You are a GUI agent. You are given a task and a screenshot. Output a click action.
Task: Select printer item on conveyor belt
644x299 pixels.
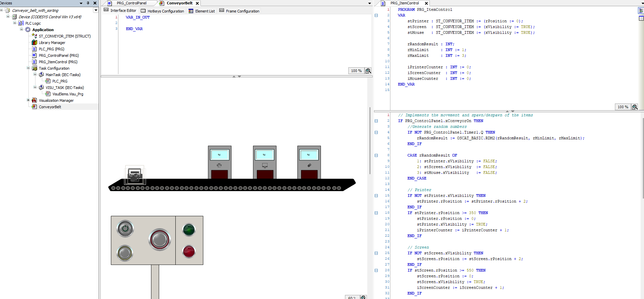135,175
